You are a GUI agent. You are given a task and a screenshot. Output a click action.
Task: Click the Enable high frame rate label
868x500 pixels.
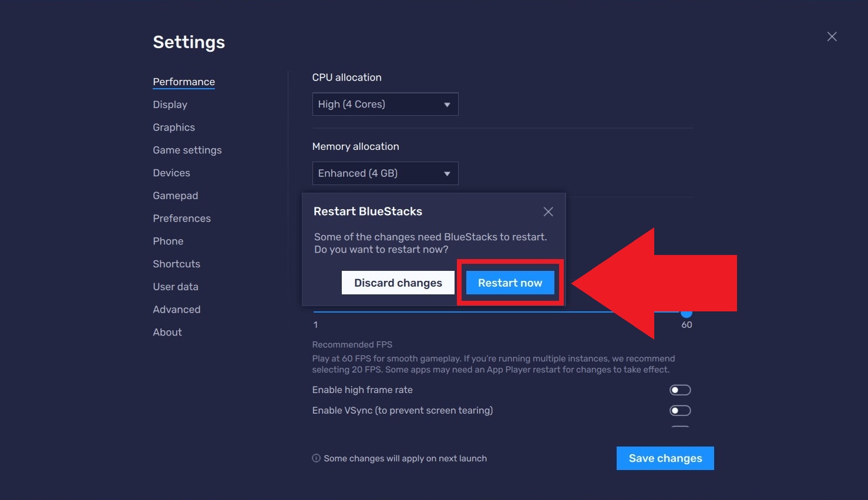point(362,390)
